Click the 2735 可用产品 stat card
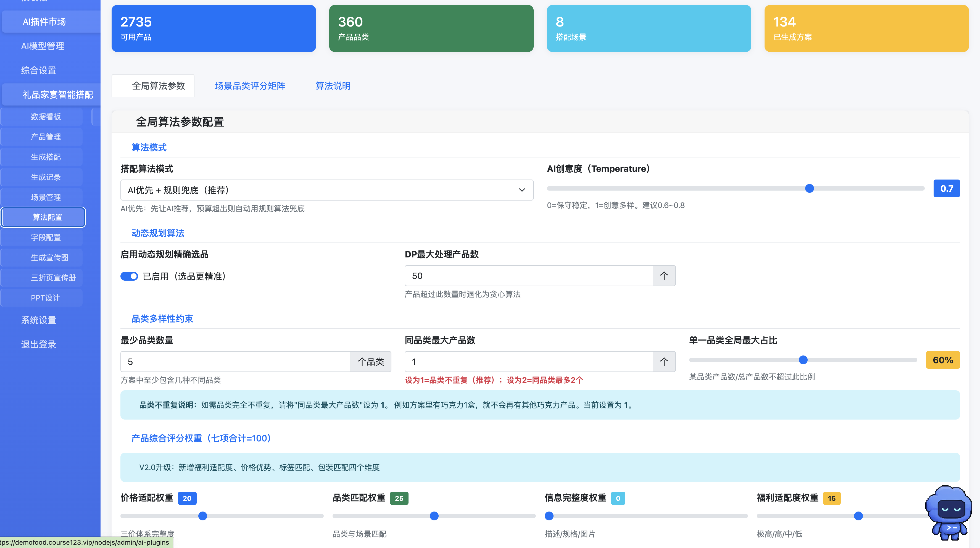980x548 pixels. click(214, 28)
